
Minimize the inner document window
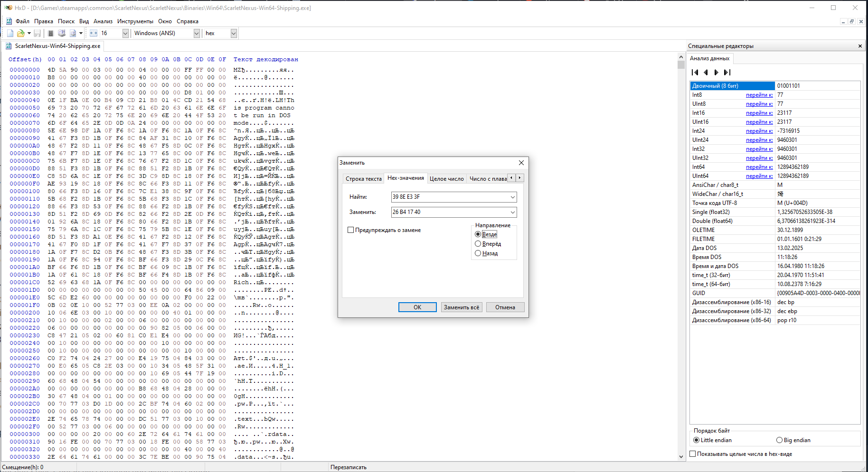point(843,22)
